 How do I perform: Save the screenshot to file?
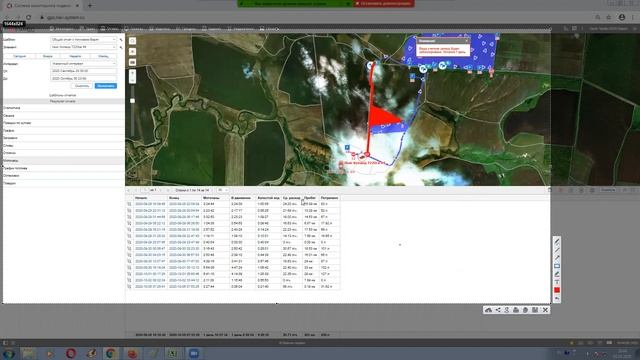coord(535,310)
